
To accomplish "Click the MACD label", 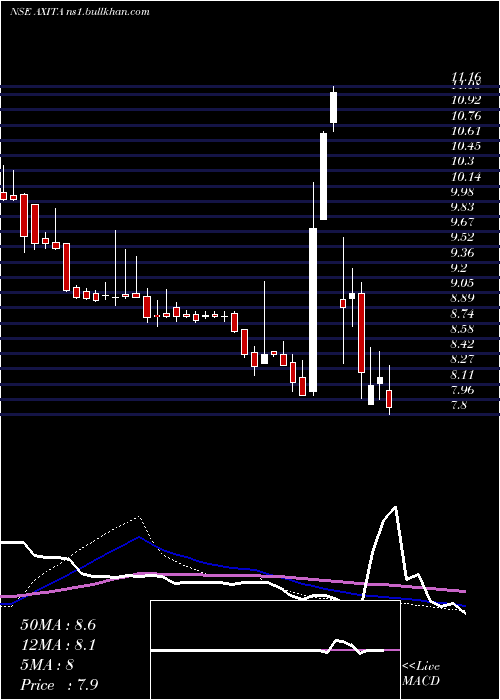I will (421, 681).
